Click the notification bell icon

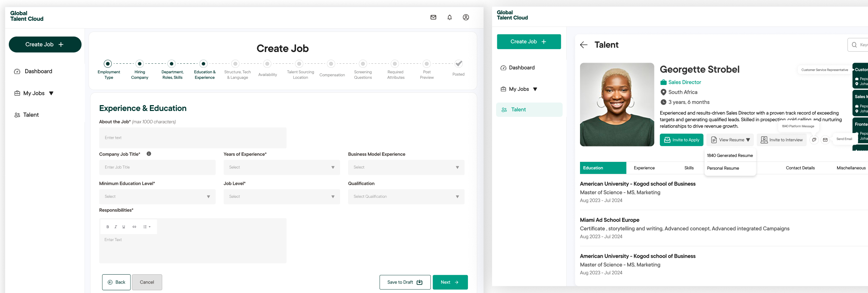click(x=450, y=17)
